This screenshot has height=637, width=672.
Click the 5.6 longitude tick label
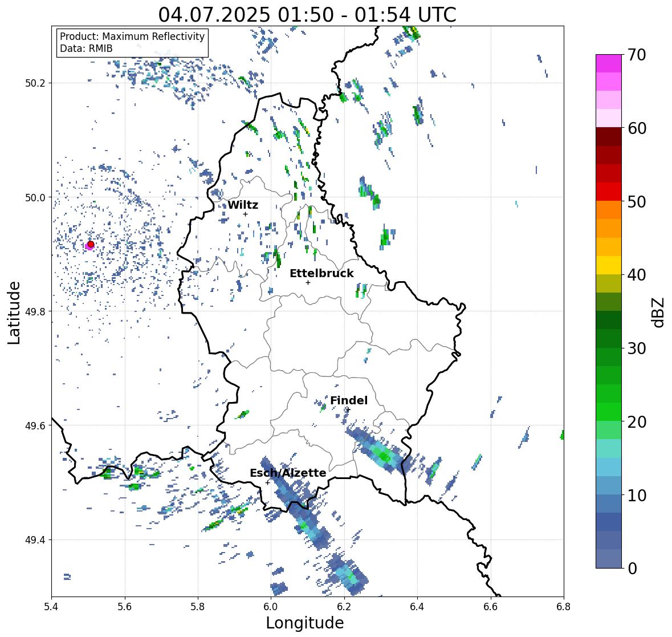pos(125,607)
